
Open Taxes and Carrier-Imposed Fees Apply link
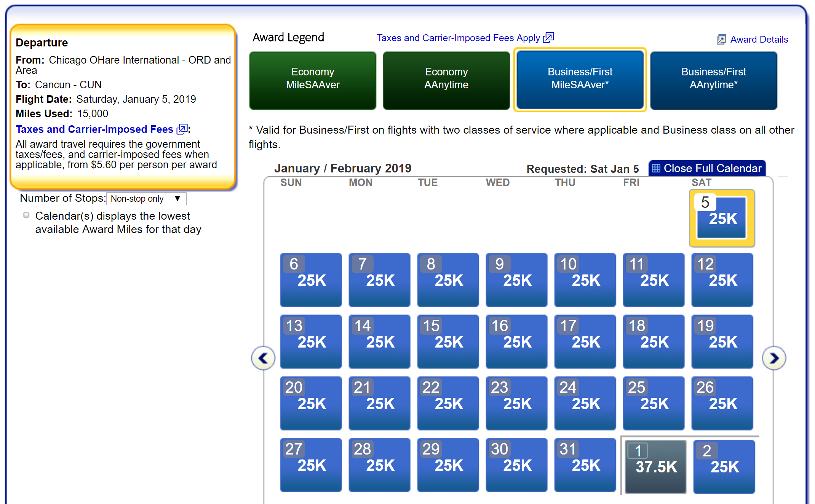[x=458, y=38]
